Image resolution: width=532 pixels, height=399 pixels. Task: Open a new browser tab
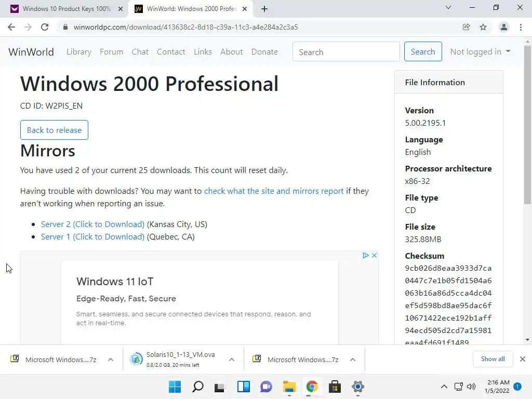(x=264, y=9)
